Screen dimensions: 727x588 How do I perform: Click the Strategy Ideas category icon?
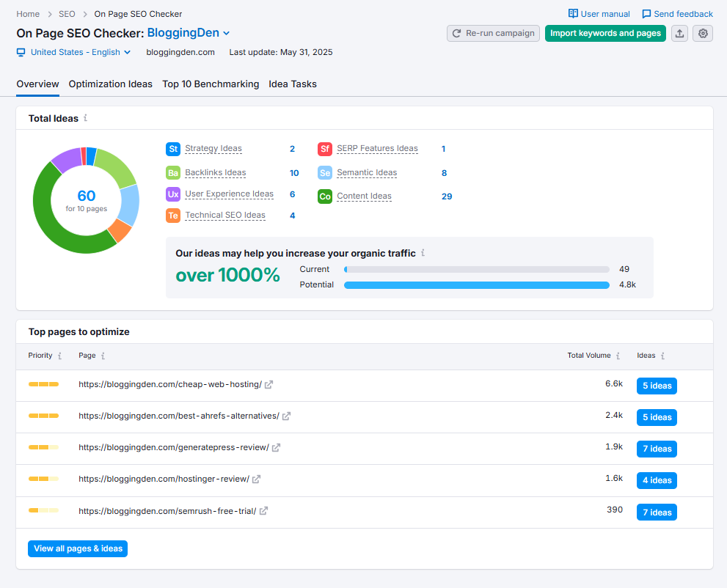[173, 148]
